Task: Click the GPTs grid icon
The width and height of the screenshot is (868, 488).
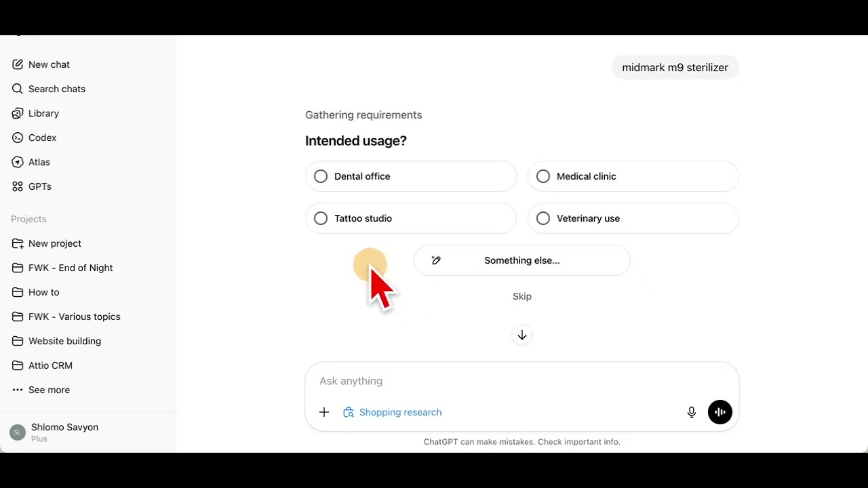Action: [18, 186]
